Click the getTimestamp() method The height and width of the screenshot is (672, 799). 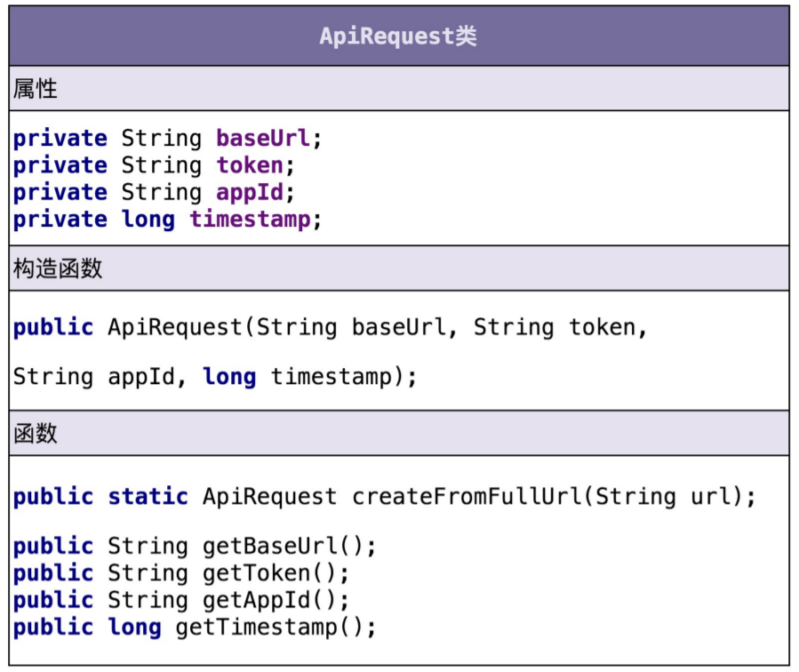coord(276,627)
